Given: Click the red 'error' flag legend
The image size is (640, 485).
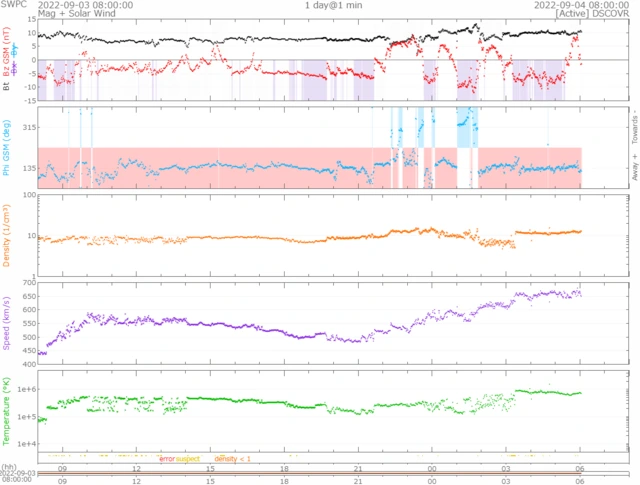Looking at the screenshot, I should coord(166,458).
